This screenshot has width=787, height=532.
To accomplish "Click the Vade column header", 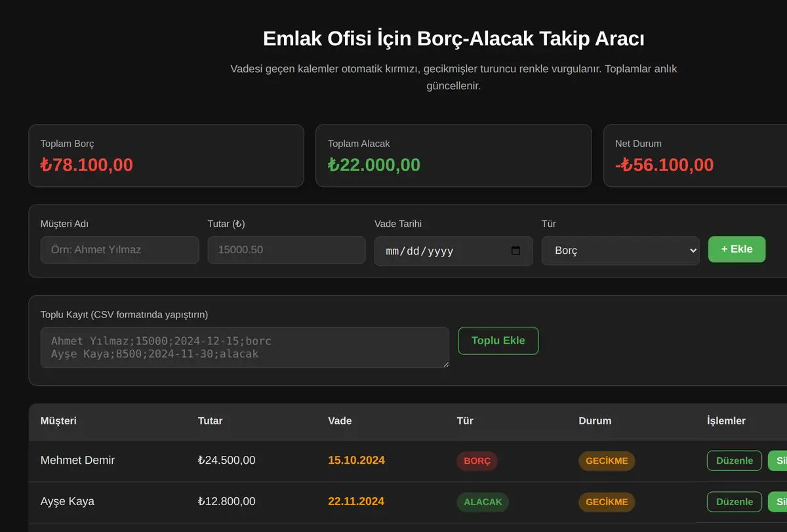I will (340, 420).
